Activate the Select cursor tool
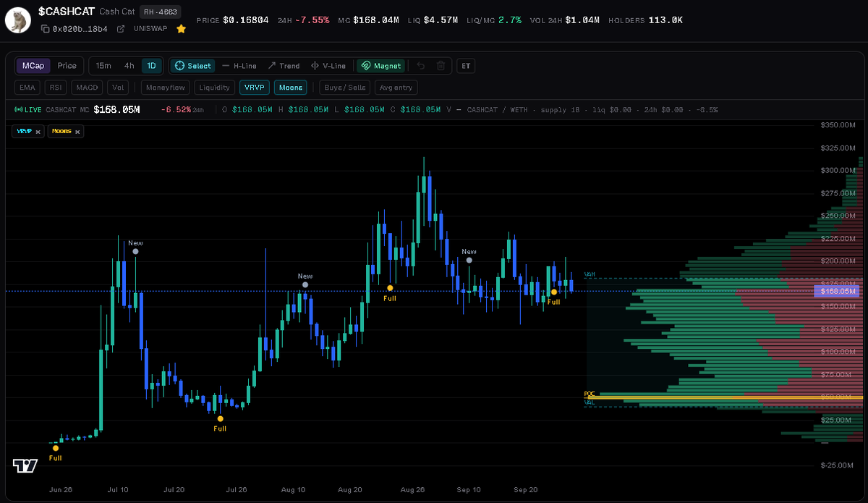 click(193, 66)
